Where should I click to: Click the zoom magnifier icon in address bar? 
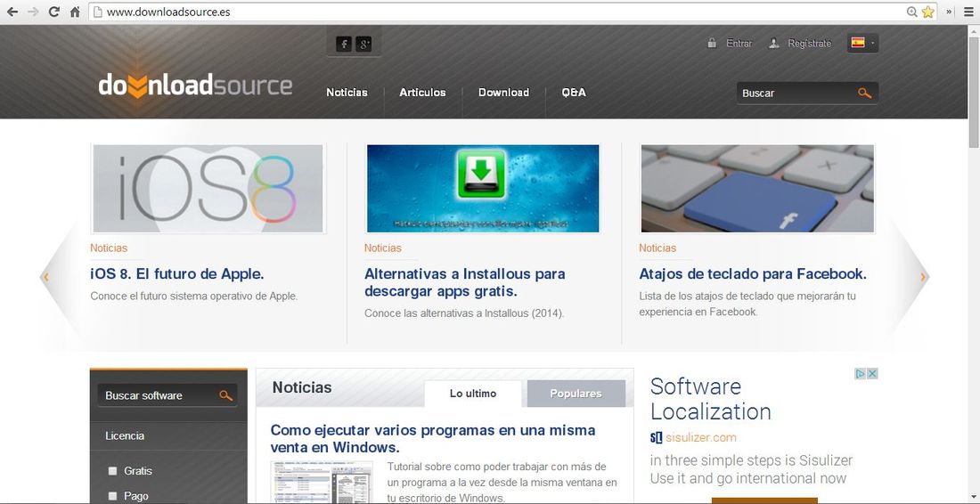coord(912,12)
